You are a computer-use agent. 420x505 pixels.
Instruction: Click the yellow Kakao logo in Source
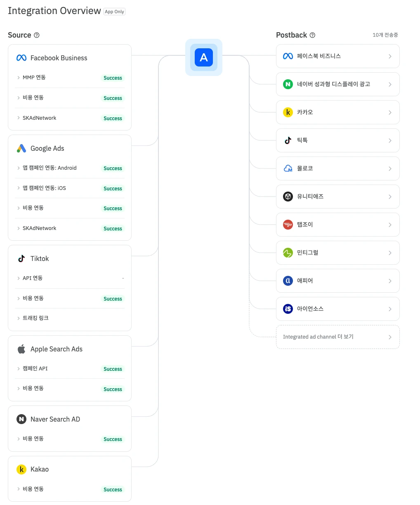21,469
